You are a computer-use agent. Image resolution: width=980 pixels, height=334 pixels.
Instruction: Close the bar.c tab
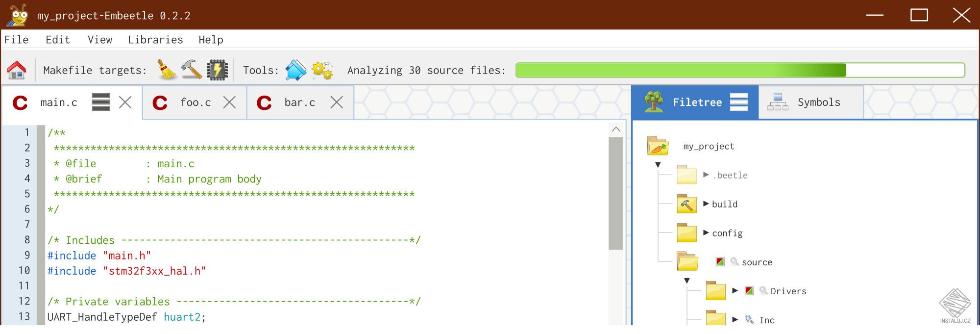pyautogui.click(x=337, y=103)
